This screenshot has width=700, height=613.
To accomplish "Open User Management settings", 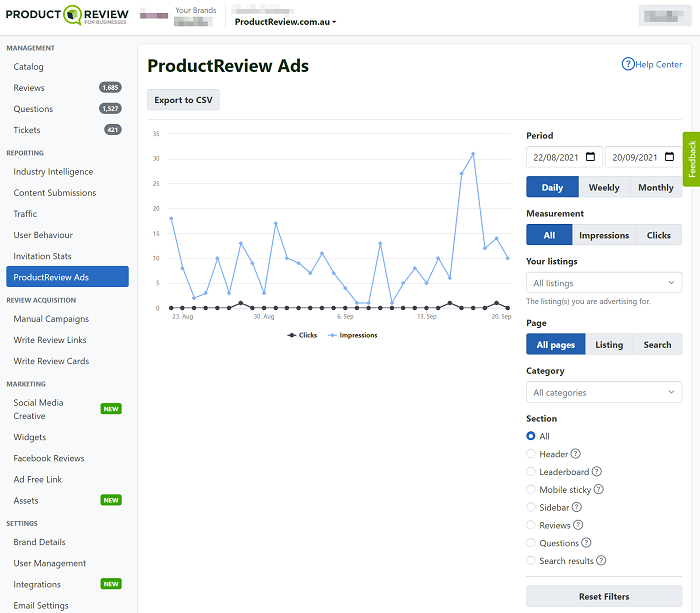I will tap(67, 563).
